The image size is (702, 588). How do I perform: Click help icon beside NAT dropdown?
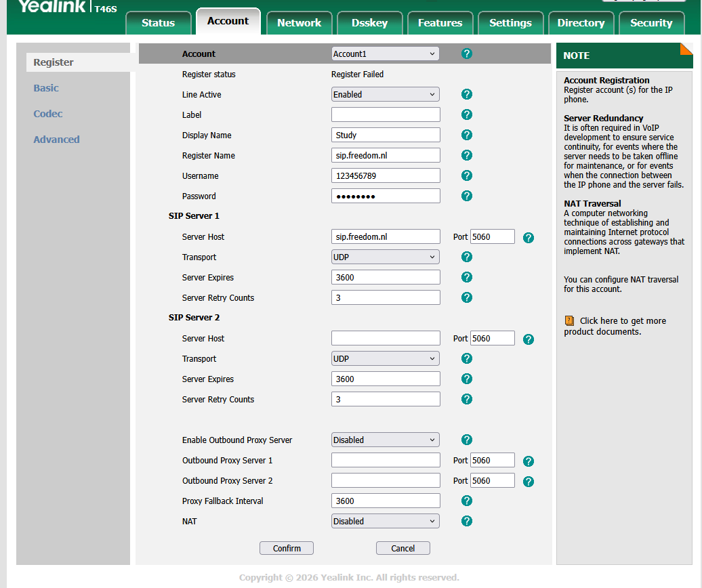tap(466, 521)
